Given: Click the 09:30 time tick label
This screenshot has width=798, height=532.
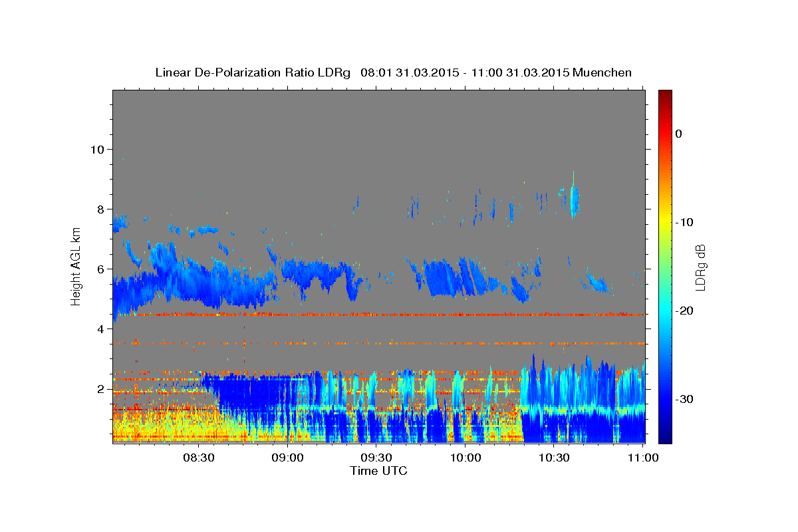Looking at the screenshot, I should click(x=376, y=458).
